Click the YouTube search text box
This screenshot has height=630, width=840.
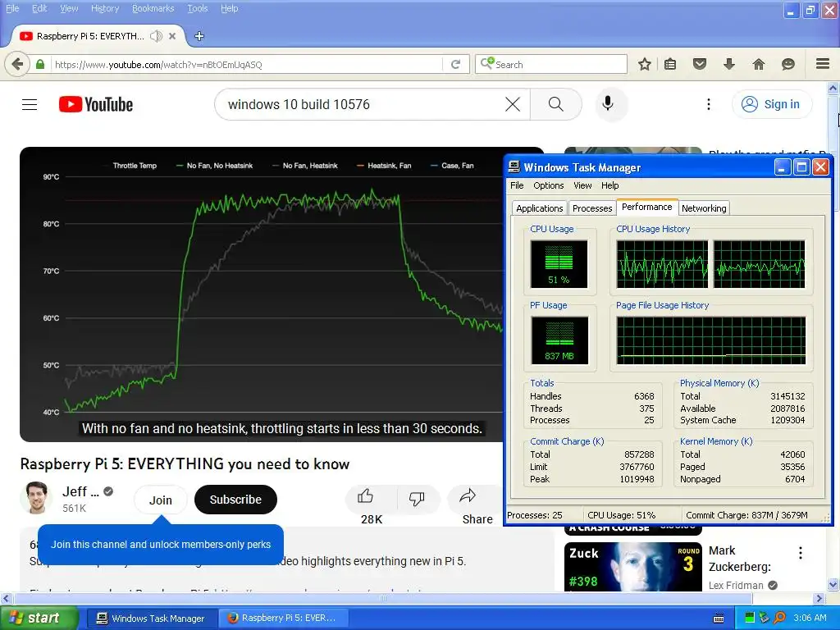(x=364, y=104)
